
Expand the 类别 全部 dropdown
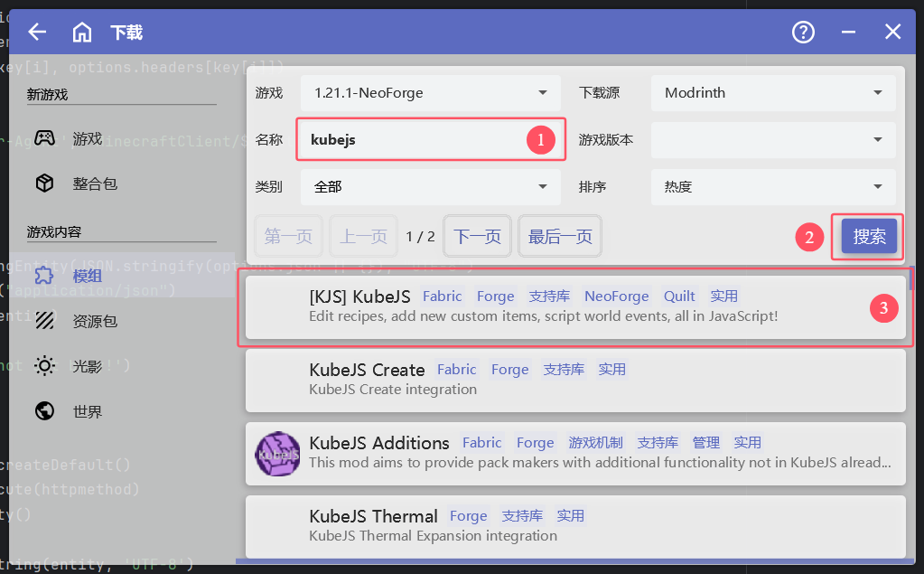(430, 187)
